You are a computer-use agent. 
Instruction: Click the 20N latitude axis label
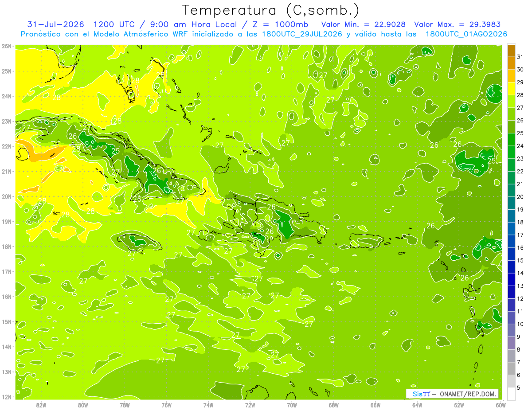coord(7,196)
